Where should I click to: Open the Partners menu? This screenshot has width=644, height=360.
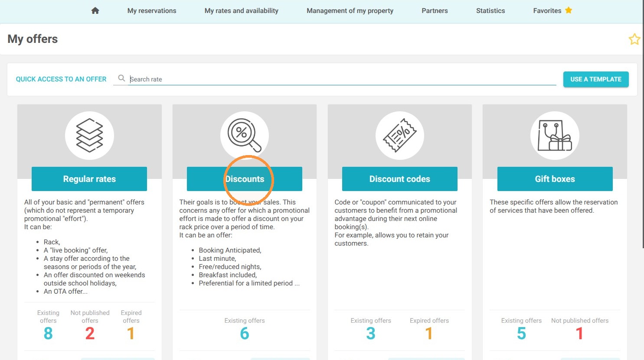[435, 10]
